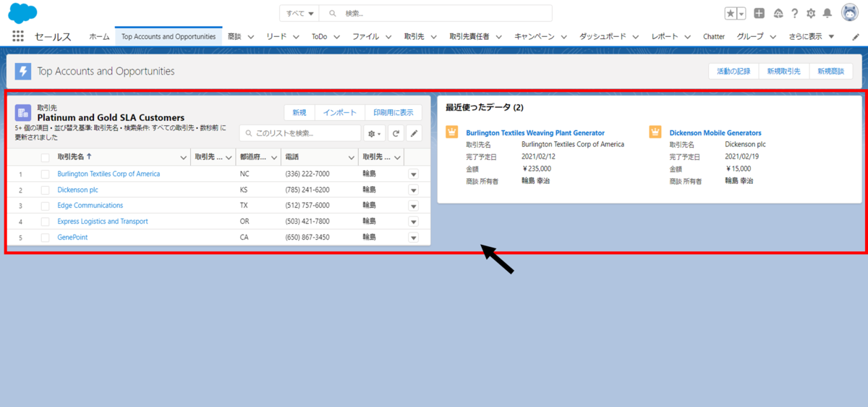Open the Burlington Textiles Corp of America link
Viewport: 868px width, 407px height.
point(109,174)
